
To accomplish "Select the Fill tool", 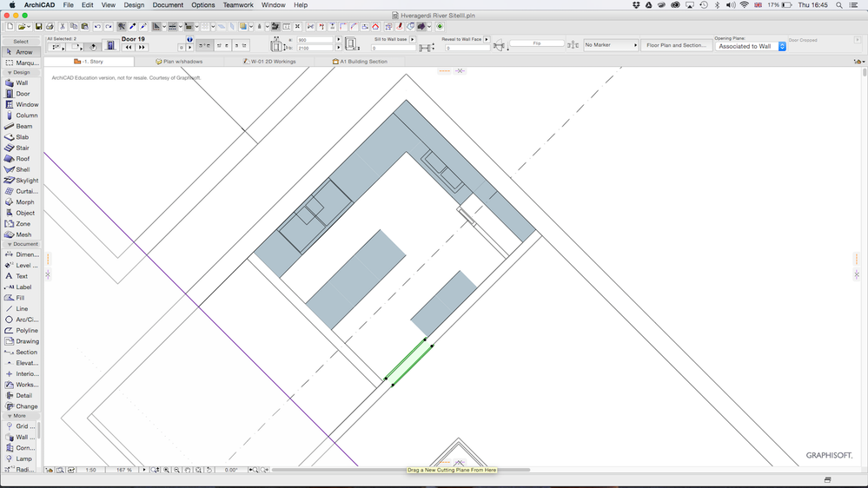I will 21,298.
